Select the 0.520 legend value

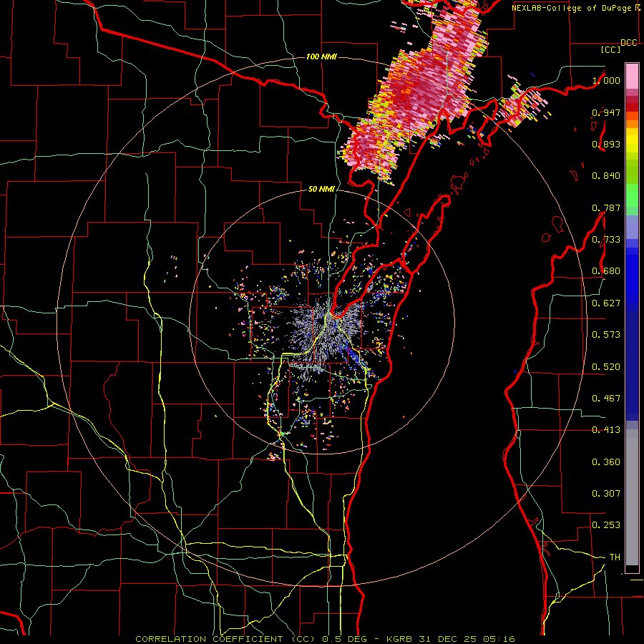(606, 367)
